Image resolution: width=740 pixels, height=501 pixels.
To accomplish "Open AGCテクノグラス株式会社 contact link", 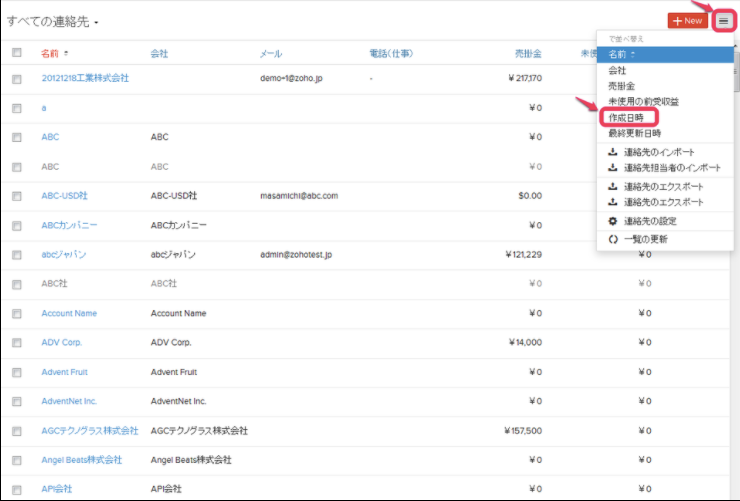I will point(90,431).
